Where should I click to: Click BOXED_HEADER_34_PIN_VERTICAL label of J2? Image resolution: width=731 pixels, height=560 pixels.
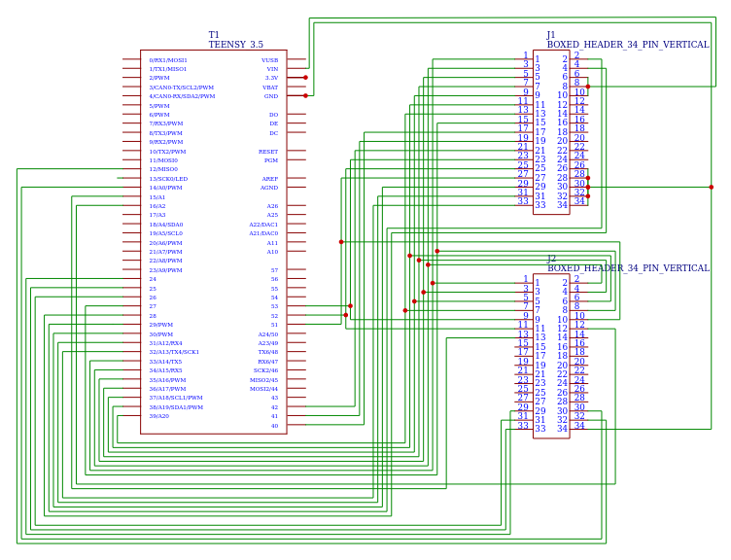click(628, 268)
